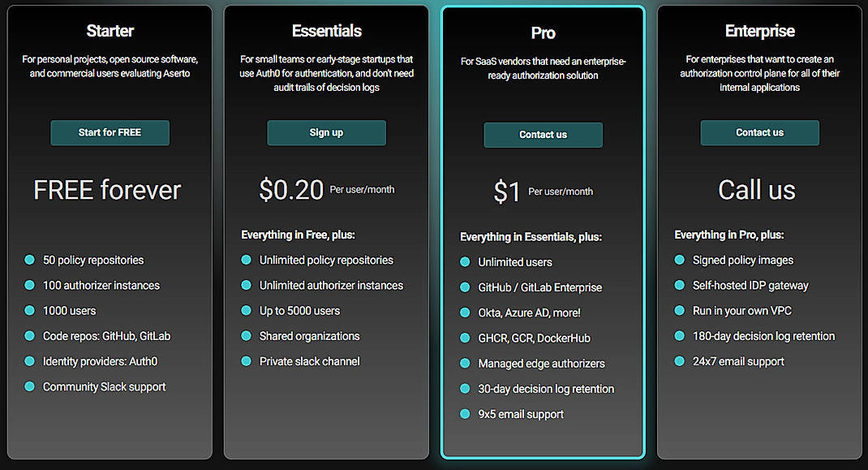This screenshot has width=868, height=470.
Task: Select the Enterprise plan heading
Action: (x=759, y=31)
